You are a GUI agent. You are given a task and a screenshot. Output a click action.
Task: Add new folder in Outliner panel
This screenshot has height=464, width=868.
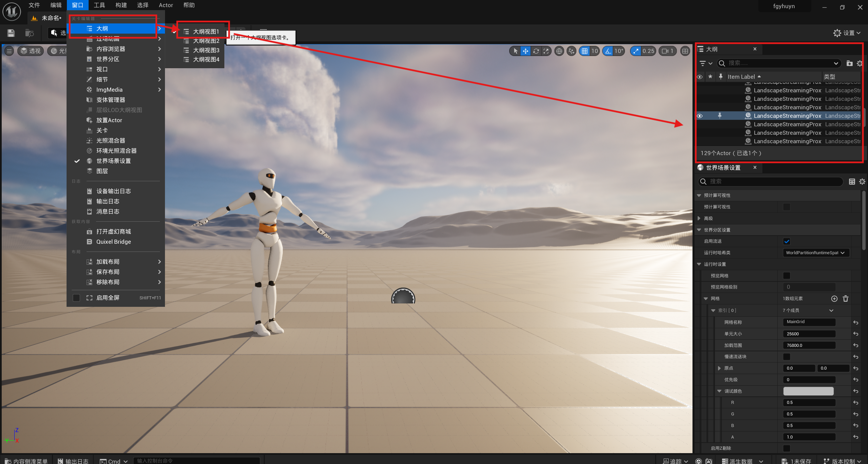point(849,63)
